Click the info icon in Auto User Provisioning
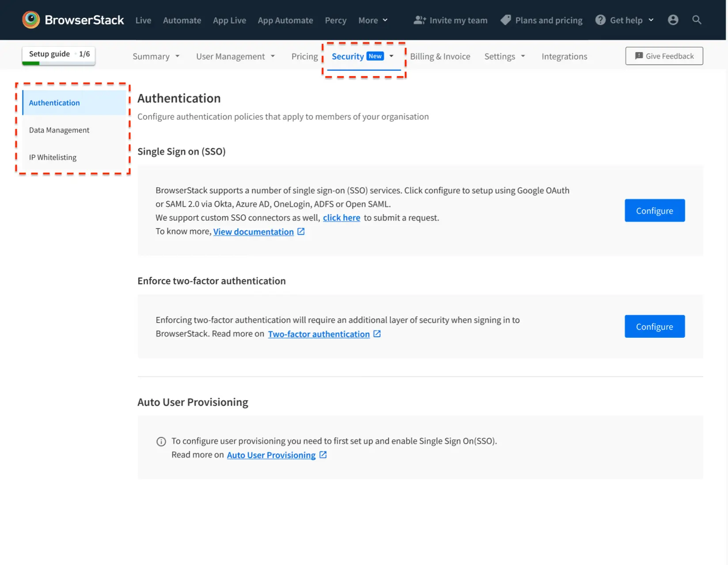The image size is (728, 565). tap(161, 442)
